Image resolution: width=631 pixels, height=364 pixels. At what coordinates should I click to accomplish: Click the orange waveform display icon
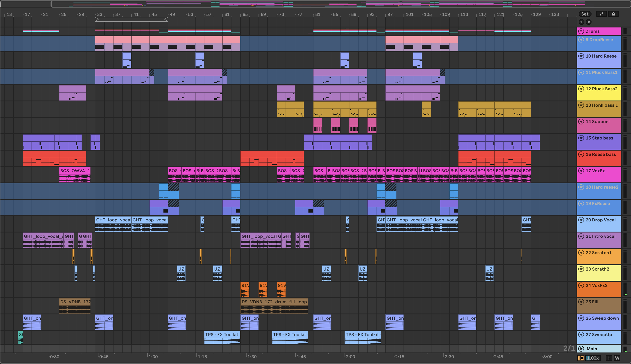[581, 358]
